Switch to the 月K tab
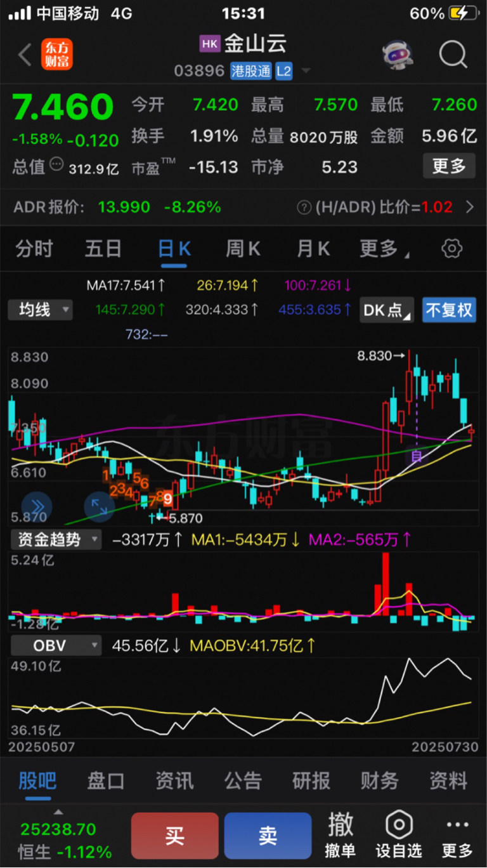 (314, 249)
